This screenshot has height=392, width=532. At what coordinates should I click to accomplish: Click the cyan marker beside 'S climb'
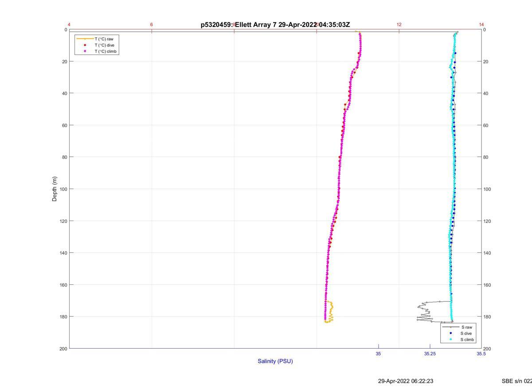450,340
